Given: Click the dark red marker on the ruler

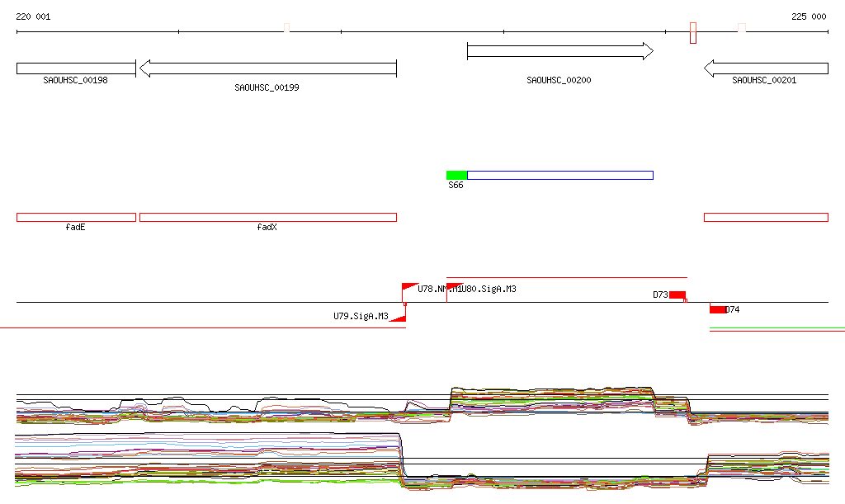Looking at the screenshot, I should pos(693,33).
